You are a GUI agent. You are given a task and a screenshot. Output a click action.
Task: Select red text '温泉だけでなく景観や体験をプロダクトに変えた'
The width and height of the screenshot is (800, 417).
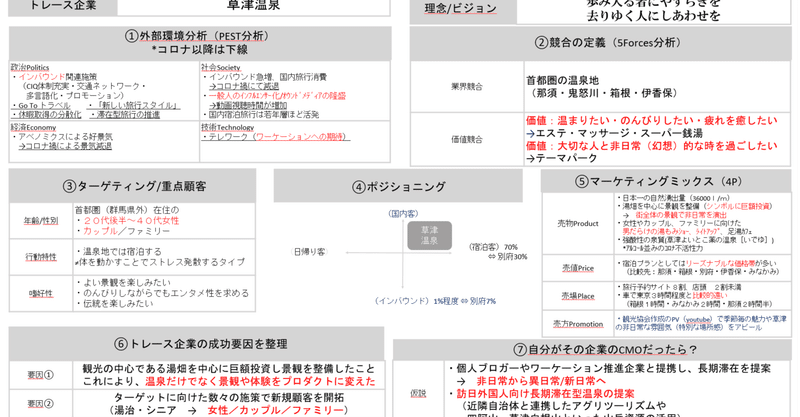[x=260, y=381]
